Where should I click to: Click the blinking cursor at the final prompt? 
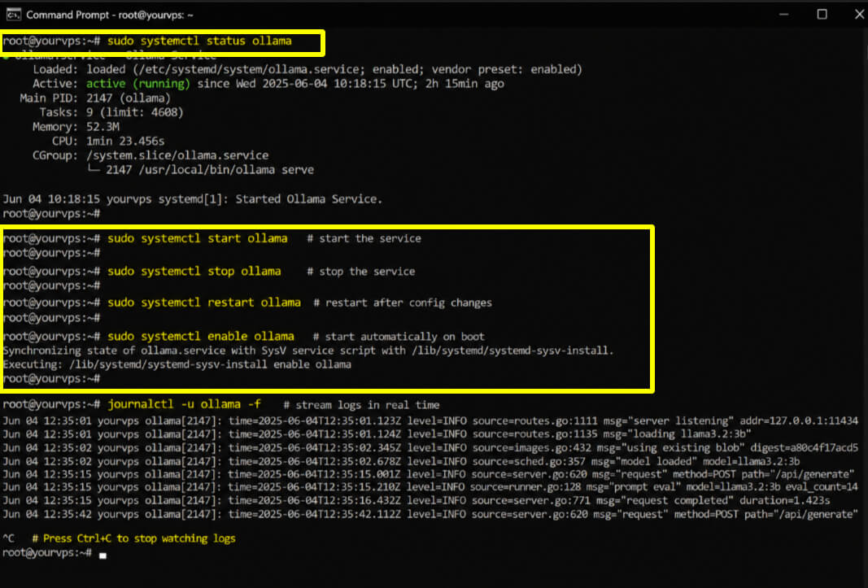(103, 555)
